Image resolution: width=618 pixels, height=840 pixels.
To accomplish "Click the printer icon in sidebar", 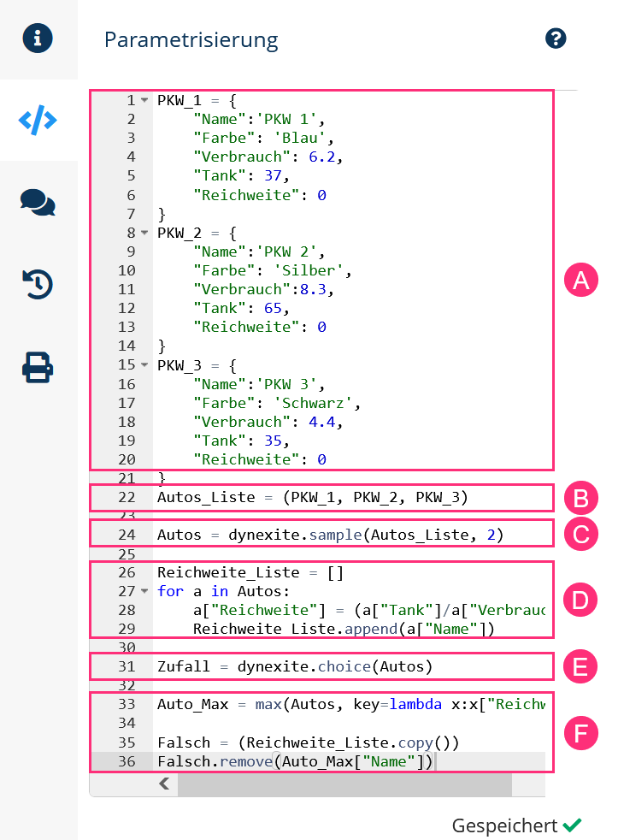I will pos(38,368).
